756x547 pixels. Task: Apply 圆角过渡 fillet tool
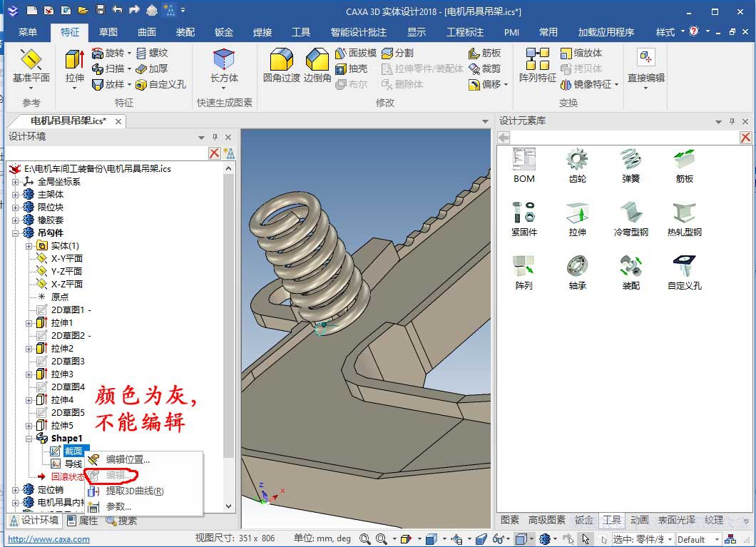click(282, 66)
